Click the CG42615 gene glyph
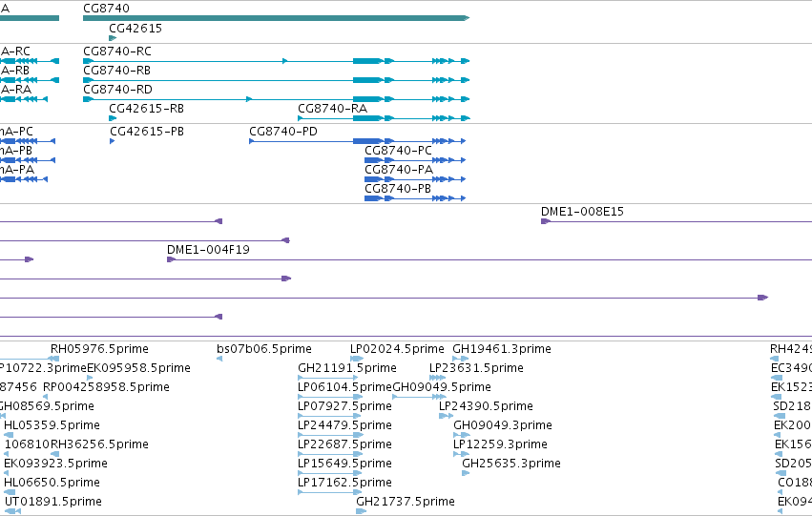 (113, 38)
